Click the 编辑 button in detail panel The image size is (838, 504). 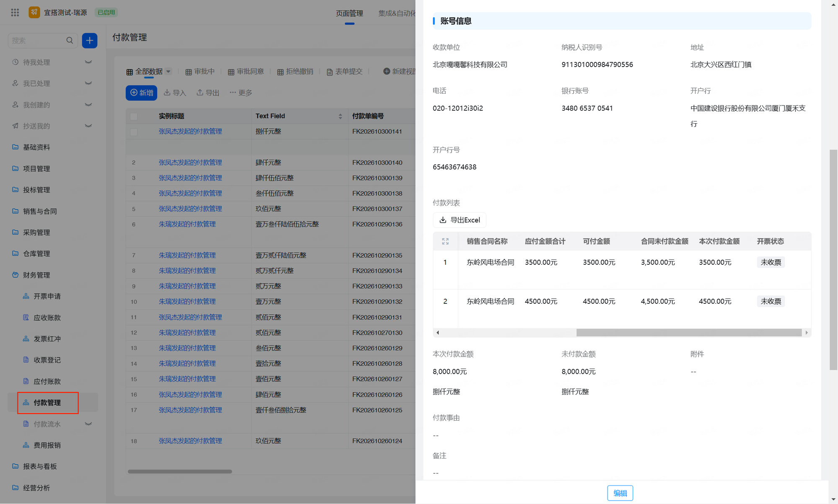tap(620, 493)
